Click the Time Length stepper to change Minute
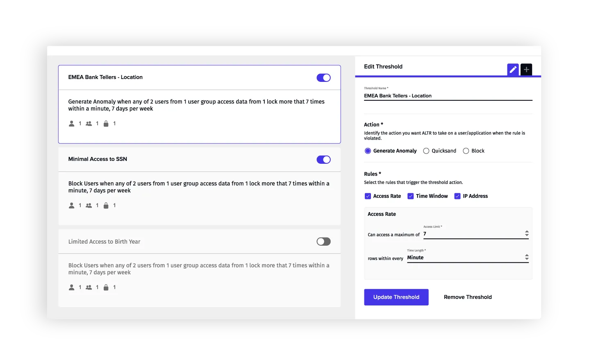Image resolution: width=589 pixels, height=364 pixels. [526, 258]
